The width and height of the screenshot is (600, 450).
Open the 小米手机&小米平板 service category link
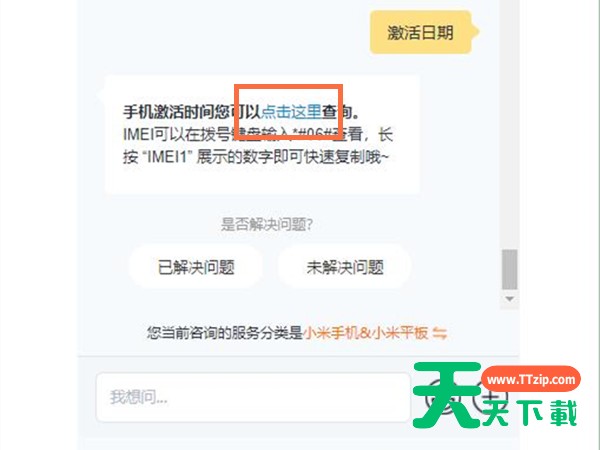pos(365,333)
